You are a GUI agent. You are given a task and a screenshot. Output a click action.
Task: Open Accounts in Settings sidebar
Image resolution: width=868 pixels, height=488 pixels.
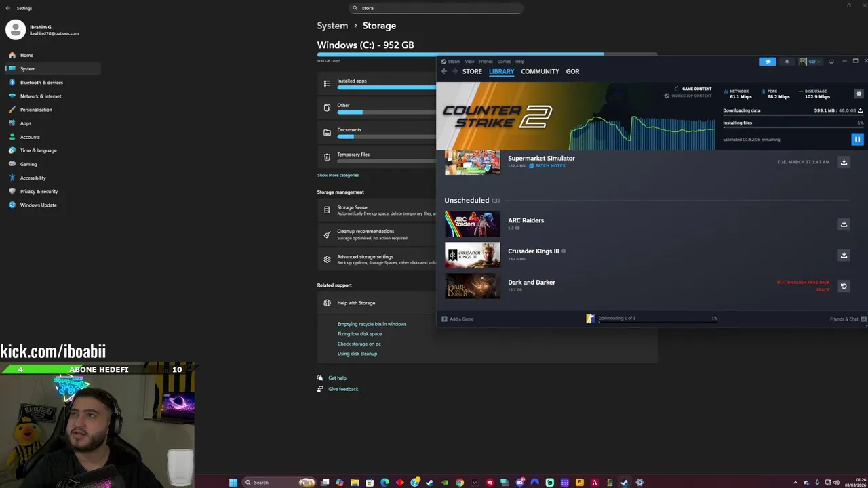click(x=53, y=137)
